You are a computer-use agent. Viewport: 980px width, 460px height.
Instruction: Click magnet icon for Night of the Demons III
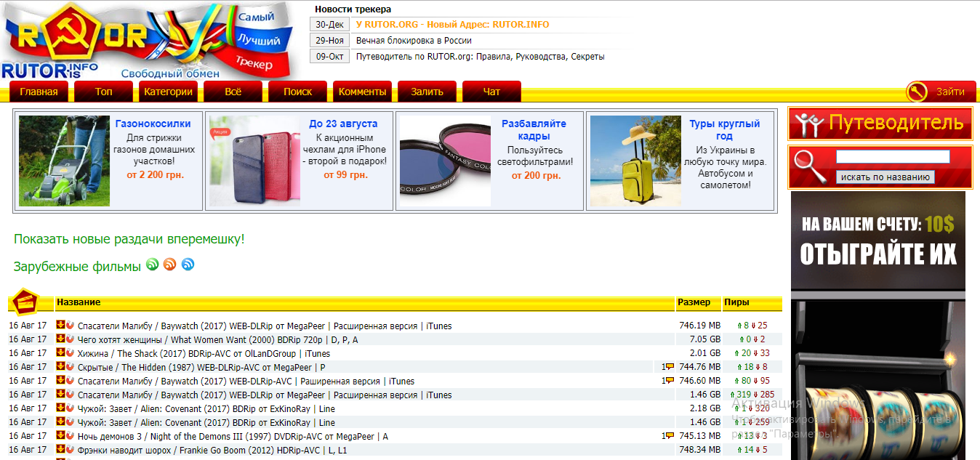[70, 436]
